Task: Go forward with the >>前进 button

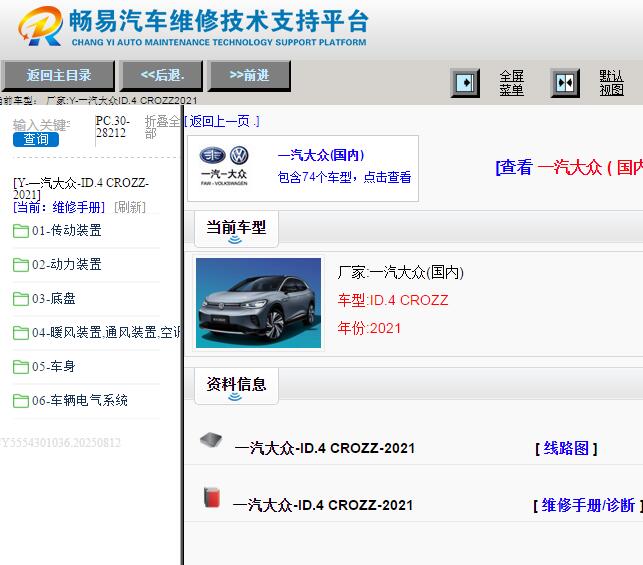Action: tap(249, 75)
